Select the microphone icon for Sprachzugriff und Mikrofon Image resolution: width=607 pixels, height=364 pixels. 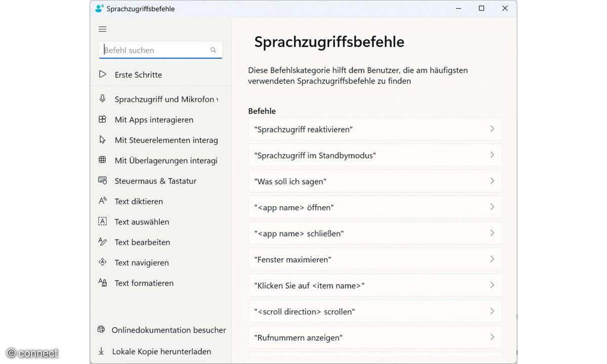[x=102, y=99]
